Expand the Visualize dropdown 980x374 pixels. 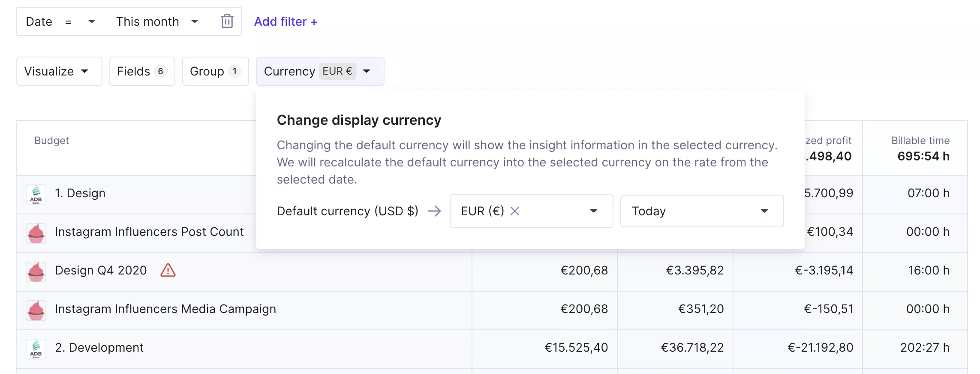pyautogui.click(x=59, y=71)
